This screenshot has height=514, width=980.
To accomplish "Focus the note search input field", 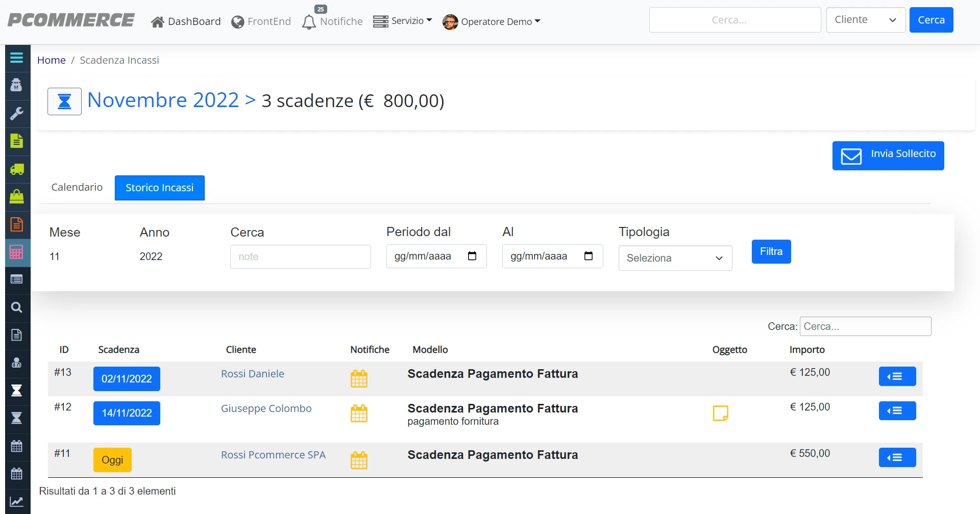I will pos(301,256).
